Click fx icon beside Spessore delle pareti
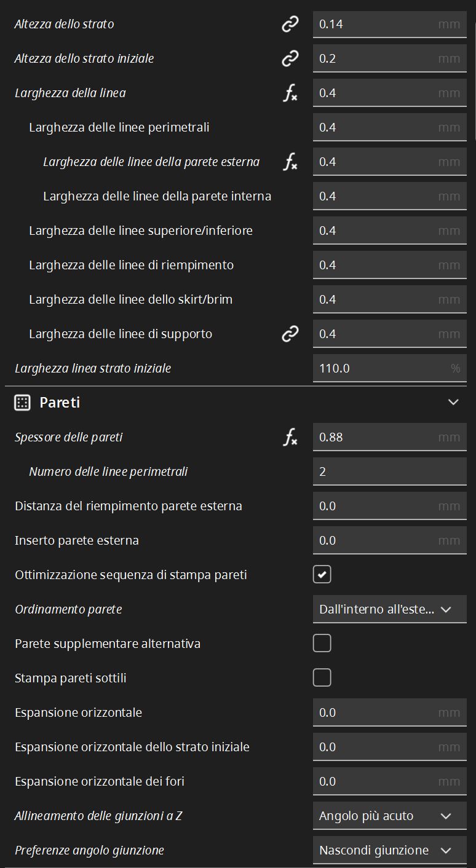Viewport: 476px width, 868px height. [290, 437]
